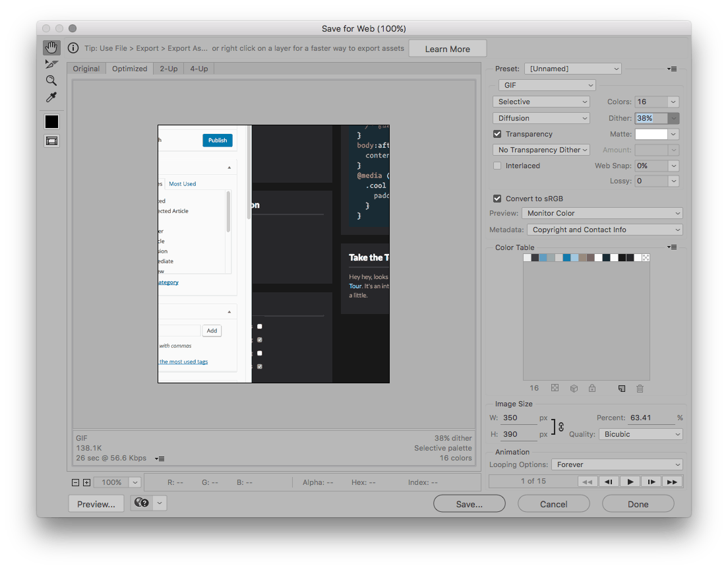Viewport: 728px width, 570px height.
Task: Click the Colors value field
Action: click(652, 102)
